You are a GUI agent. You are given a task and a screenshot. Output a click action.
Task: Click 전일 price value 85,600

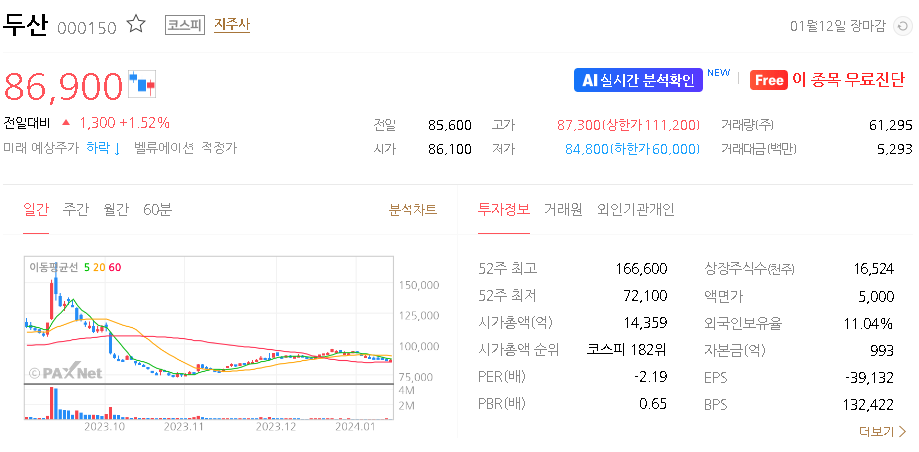(450, 125)
